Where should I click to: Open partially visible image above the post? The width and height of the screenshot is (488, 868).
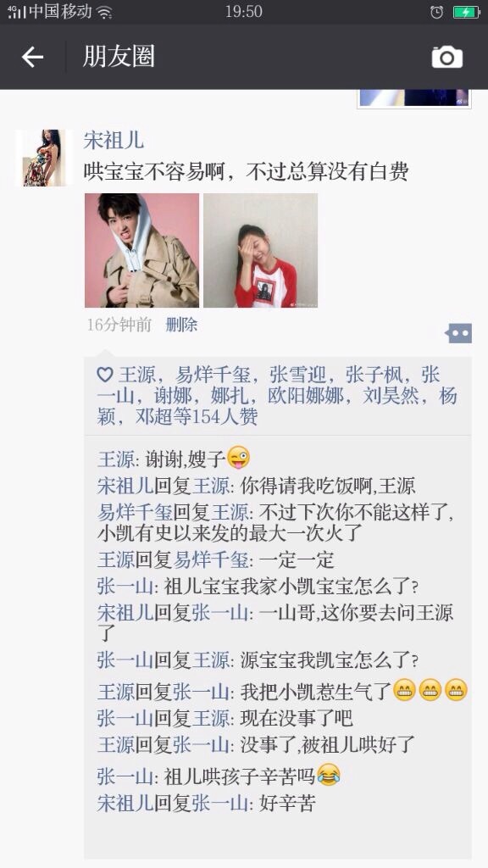point(413,98)
